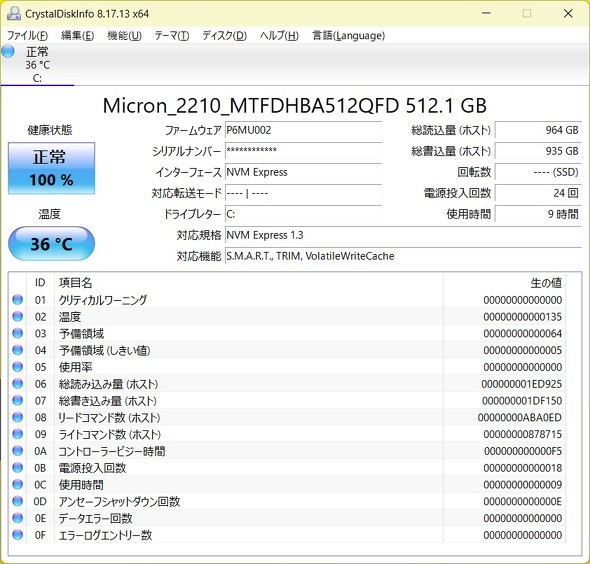Select the 使用率 attribute name
Image resolution: width=590 pixels, height=564 pixels.
tap(75, 367)
